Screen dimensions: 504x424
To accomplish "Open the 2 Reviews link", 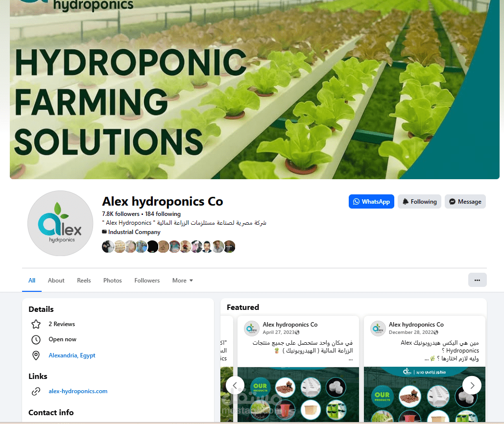I will [62, 324].
